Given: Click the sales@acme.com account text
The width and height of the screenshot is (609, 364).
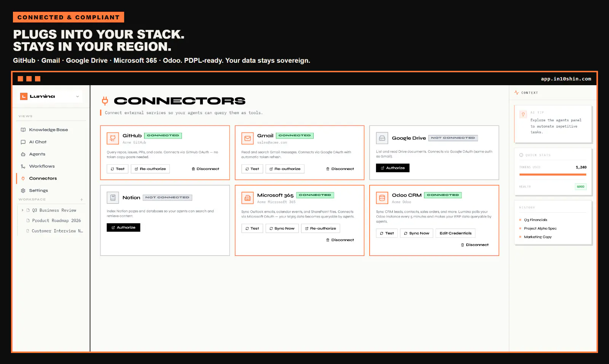Looking at the screenshot, I should coord(272,143).
